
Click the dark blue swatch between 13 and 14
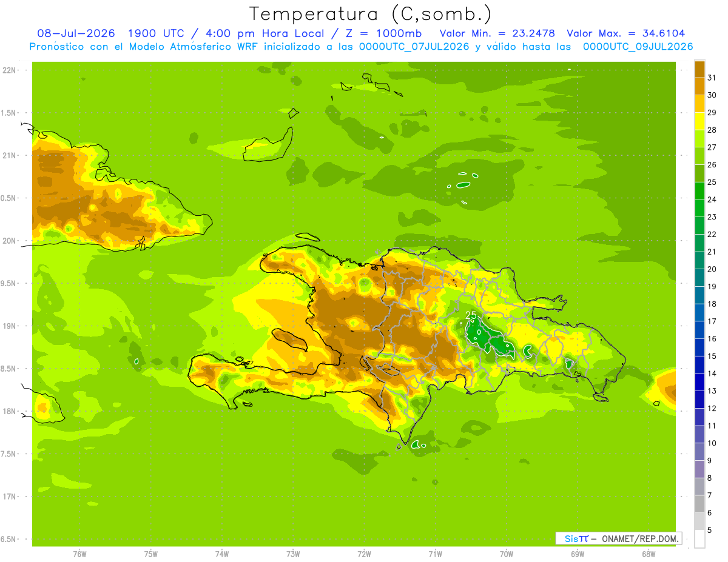699,382
